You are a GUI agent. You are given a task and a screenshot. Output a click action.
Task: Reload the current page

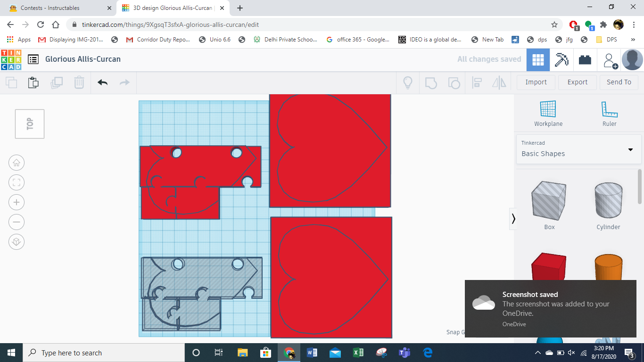tap(41, 25)
